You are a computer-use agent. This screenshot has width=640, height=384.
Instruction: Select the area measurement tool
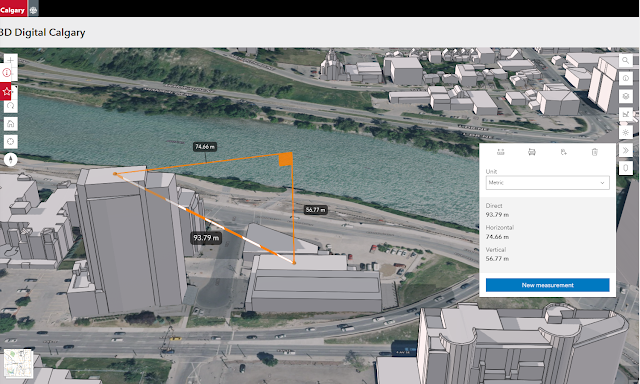[532, 152]
